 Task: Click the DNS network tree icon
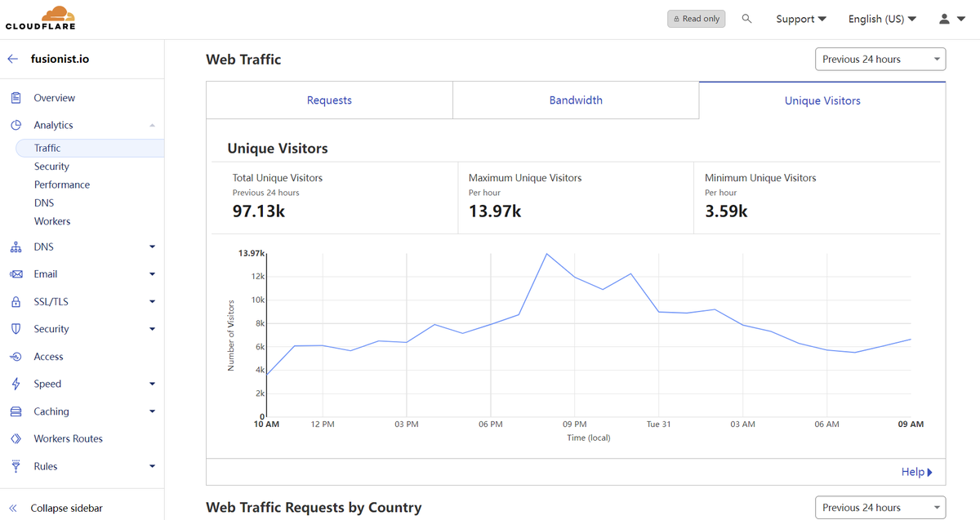[16, 247]
